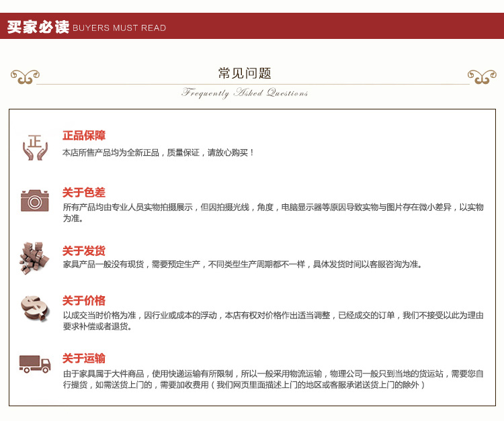Viewport: 504px width, 421px height.
Task: Click the stacked boxes icon beside 关于发货
Action: click(34, 258)
